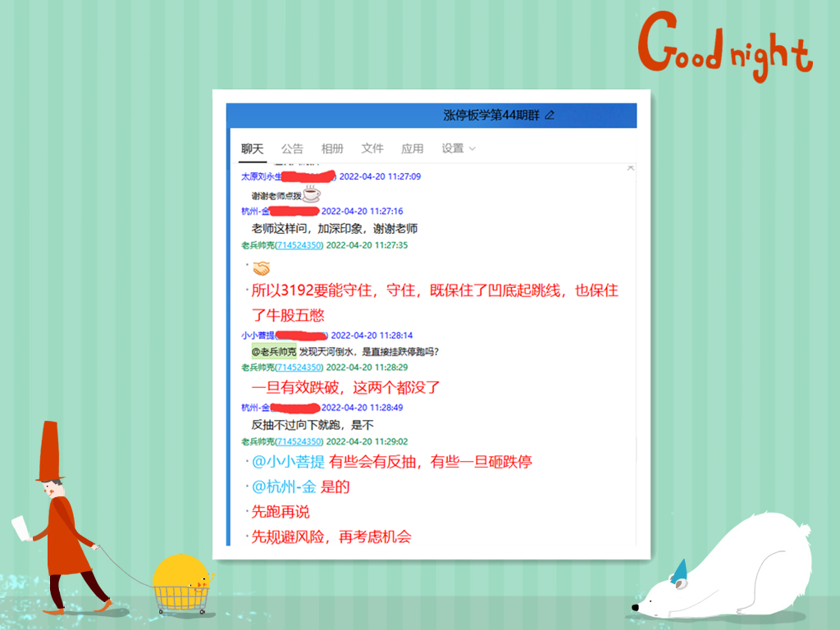
Task: Click red message 所以3192要能守住
Action: point(435,303)
